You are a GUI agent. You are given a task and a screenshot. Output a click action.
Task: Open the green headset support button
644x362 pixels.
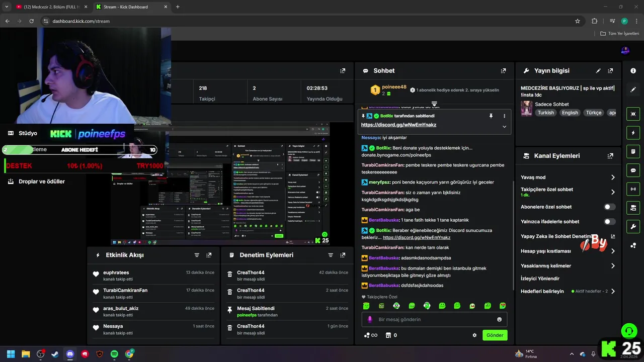(x=629, y=331)
